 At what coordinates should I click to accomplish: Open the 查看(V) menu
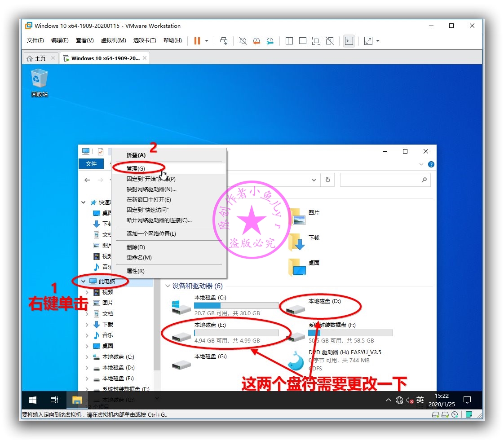point(84,40)
